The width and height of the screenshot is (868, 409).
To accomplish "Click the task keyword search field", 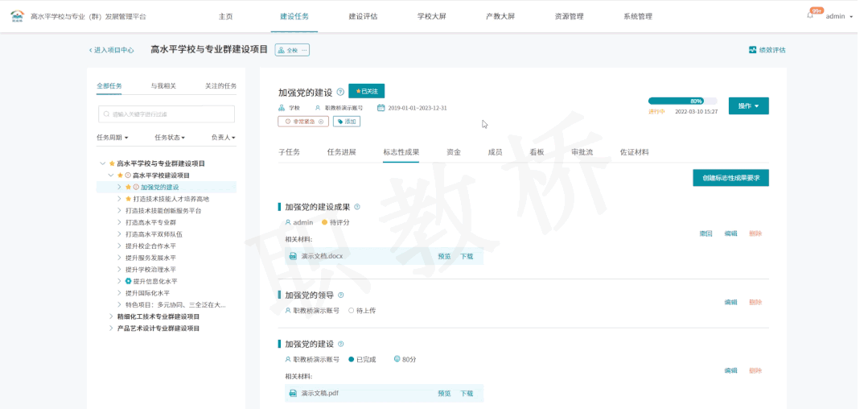I will point(166,114).
